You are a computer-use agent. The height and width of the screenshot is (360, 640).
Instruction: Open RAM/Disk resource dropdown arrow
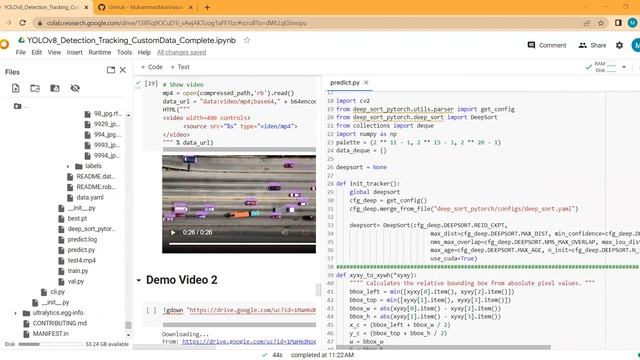624,67
